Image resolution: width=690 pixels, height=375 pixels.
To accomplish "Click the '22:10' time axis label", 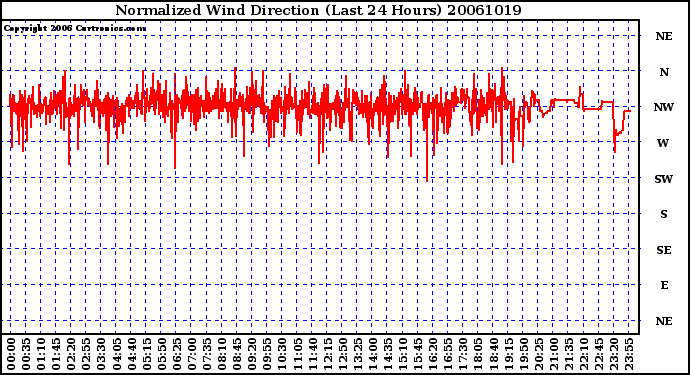I will 584,354.
